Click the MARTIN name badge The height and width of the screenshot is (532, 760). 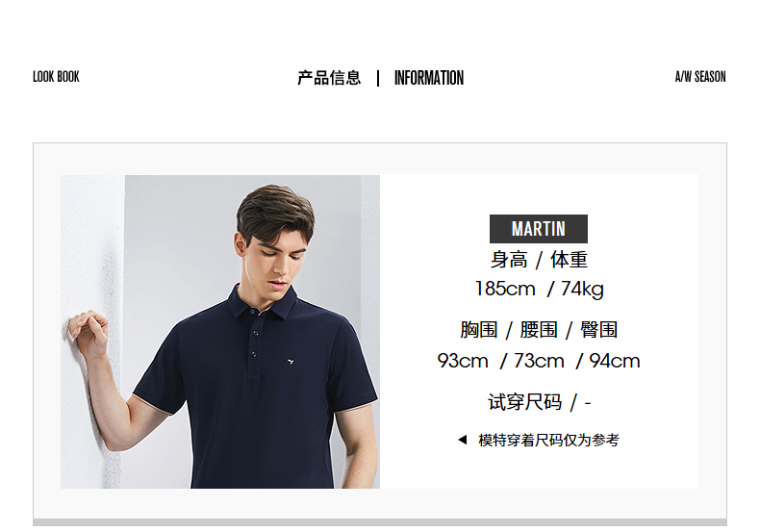539,229
